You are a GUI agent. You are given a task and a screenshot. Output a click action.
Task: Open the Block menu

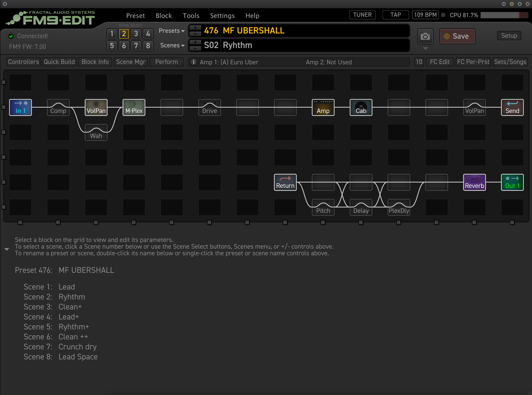164,15
